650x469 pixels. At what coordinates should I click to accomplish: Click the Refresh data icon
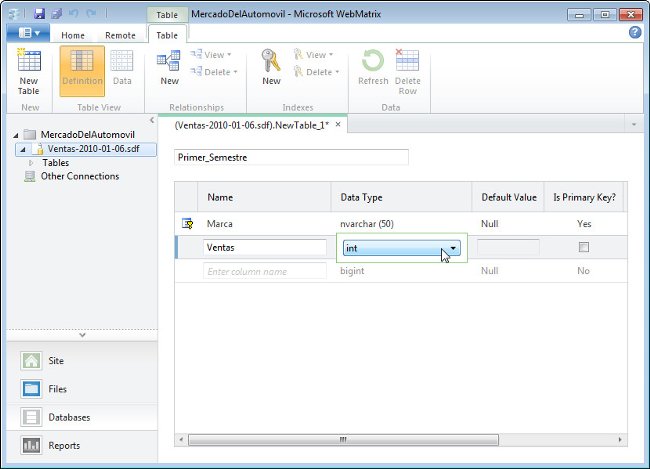[373, 68]
